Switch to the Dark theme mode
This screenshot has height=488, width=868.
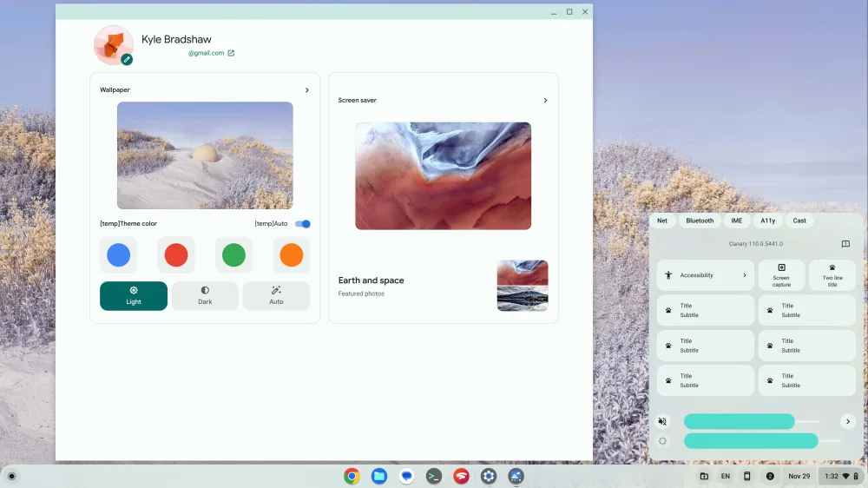pyautogui.click(x=205, y=296)
